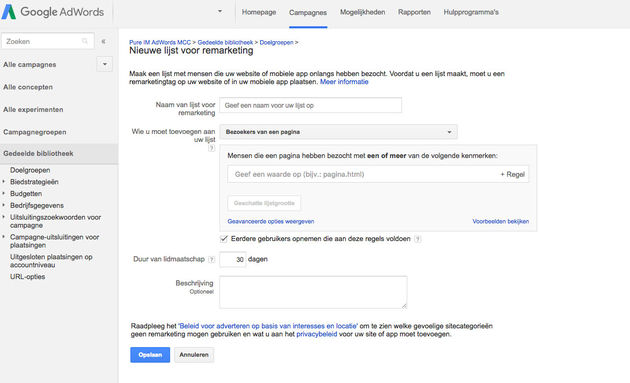This screenshot has width=630, height=383.
Task: Open the Alle campagnes dropdown arrow
Action: pos(104,64)
